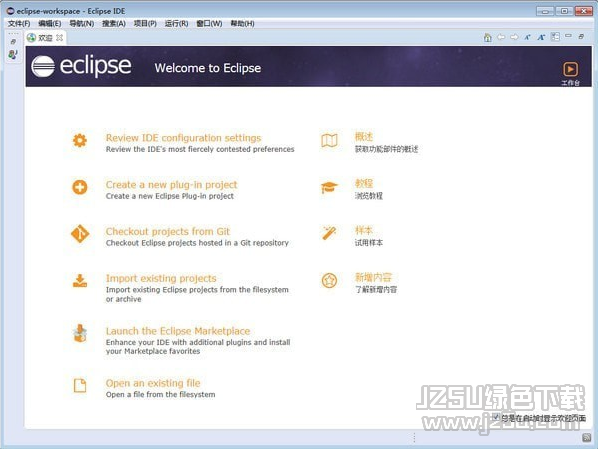Click the Restore icon in left trim bar

(x=13, y=41)
